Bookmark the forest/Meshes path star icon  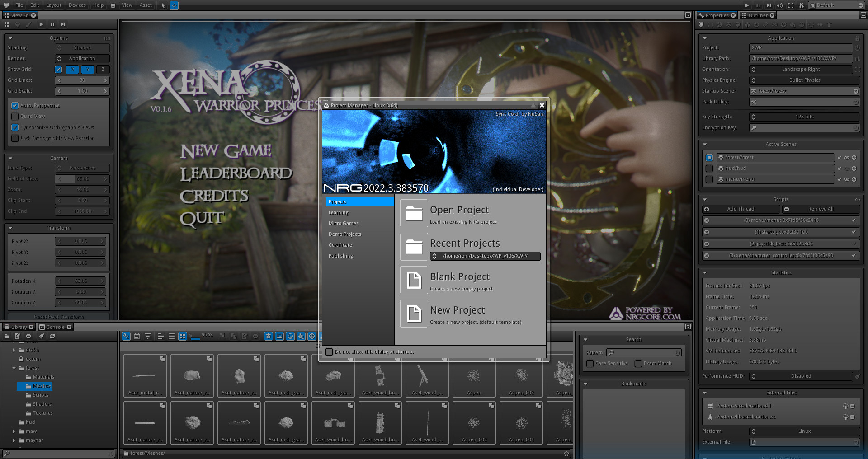(x=566, y=453)
